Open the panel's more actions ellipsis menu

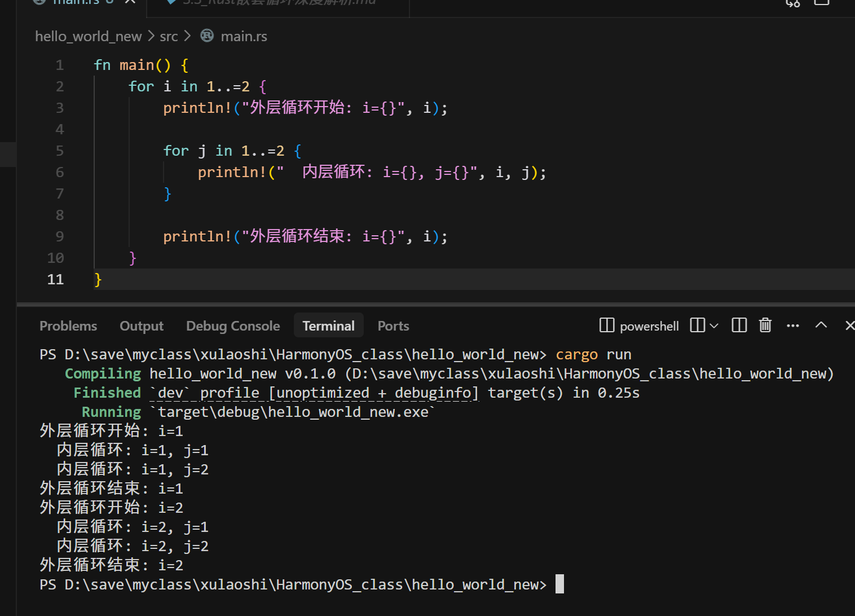[793, 325]
